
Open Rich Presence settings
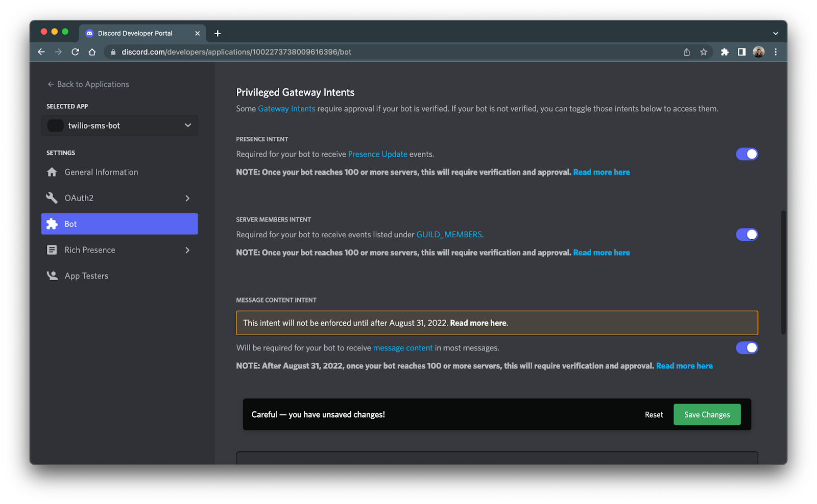[x=119, y=250]
